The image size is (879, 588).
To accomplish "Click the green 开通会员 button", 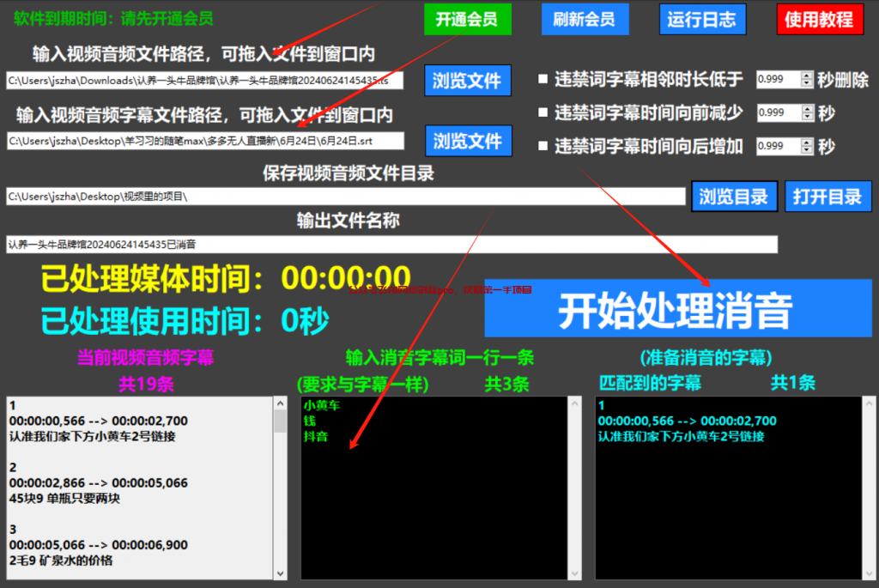I will click(467, 19).
